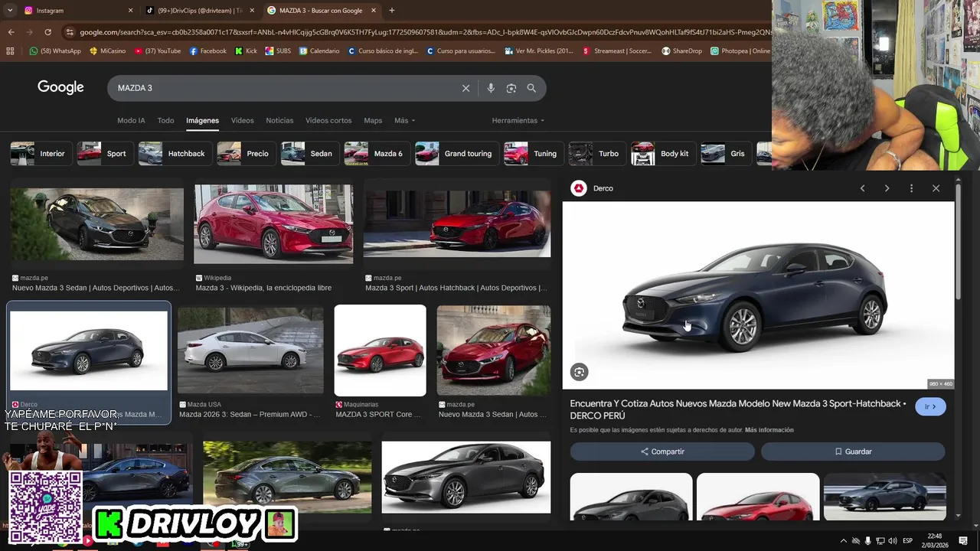The height and width of the screenshot is (551, 980).
Task: Filter images by Grand touring chip
Action: (456, 154)
